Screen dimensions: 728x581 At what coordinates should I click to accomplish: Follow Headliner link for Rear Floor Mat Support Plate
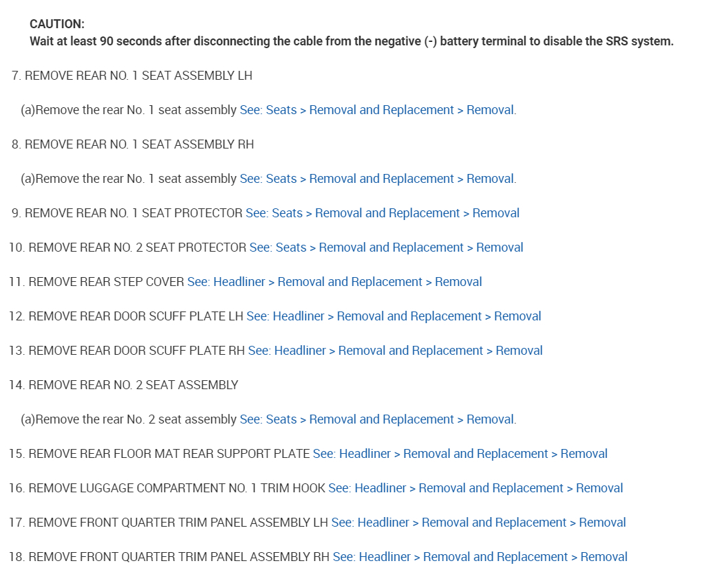(460, 454)
